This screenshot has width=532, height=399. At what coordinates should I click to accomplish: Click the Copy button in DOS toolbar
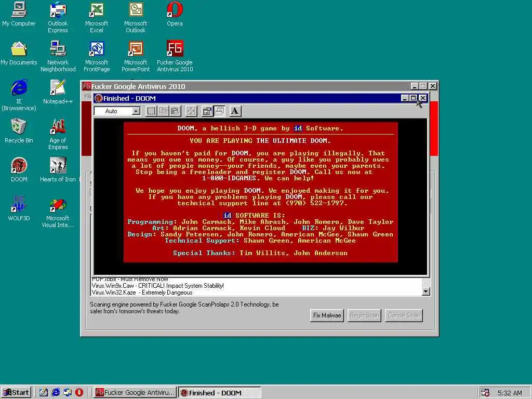point(164,111)
